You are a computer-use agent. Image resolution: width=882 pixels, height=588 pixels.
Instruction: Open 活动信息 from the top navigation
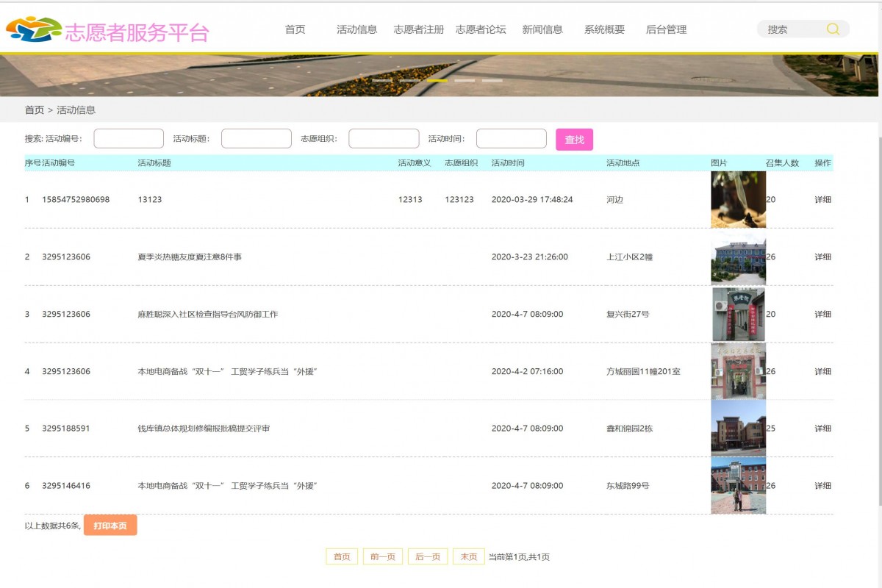357,29
